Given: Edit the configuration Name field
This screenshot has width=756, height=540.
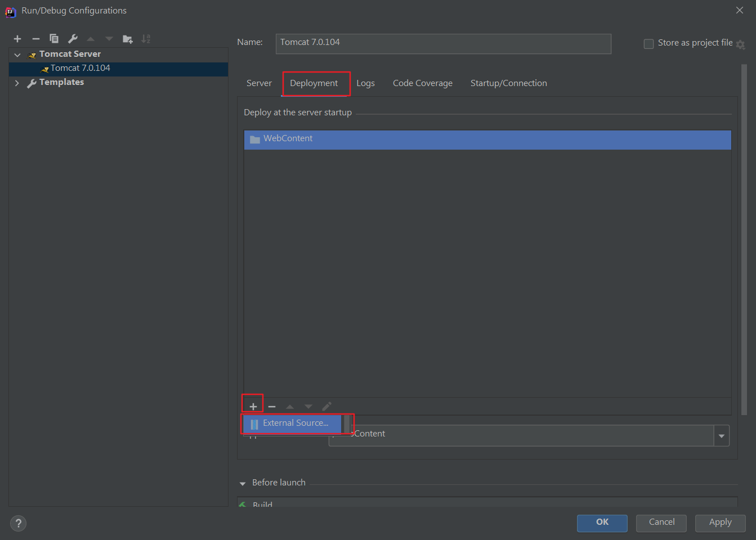Looking at the screenshot, I should pos(443,43).
